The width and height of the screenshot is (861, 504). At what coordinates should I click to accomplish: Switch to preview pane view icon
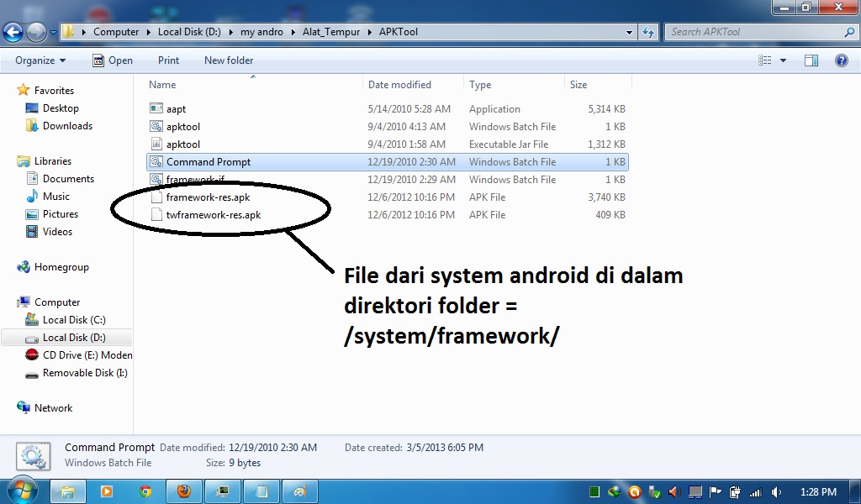tap(811, 60)
